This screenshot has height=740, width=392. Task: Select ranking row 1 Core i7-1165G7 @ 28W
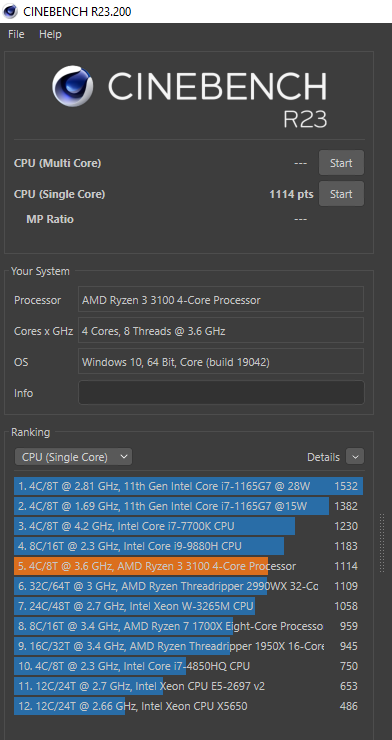tap(188, 486)
